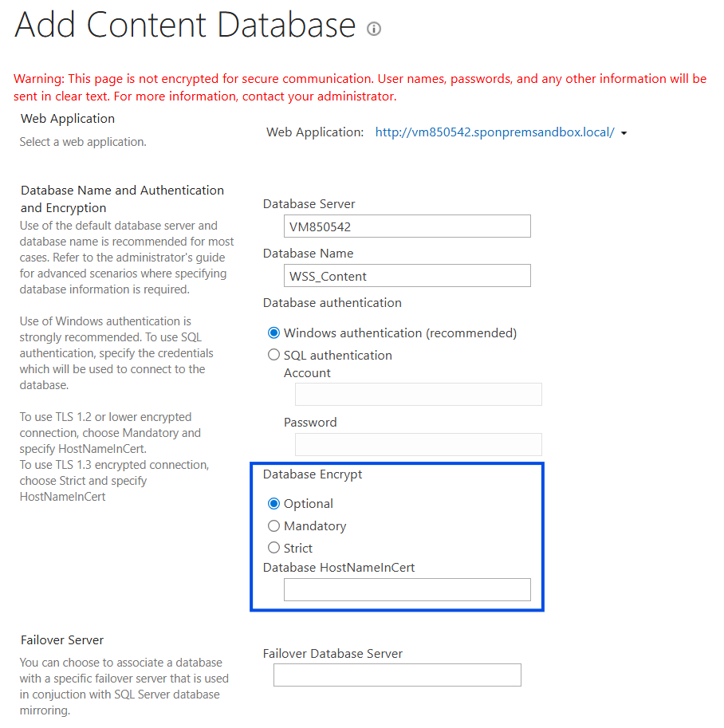
Task: Open the Web Application selection dropdown
Action: coord(625,132)
